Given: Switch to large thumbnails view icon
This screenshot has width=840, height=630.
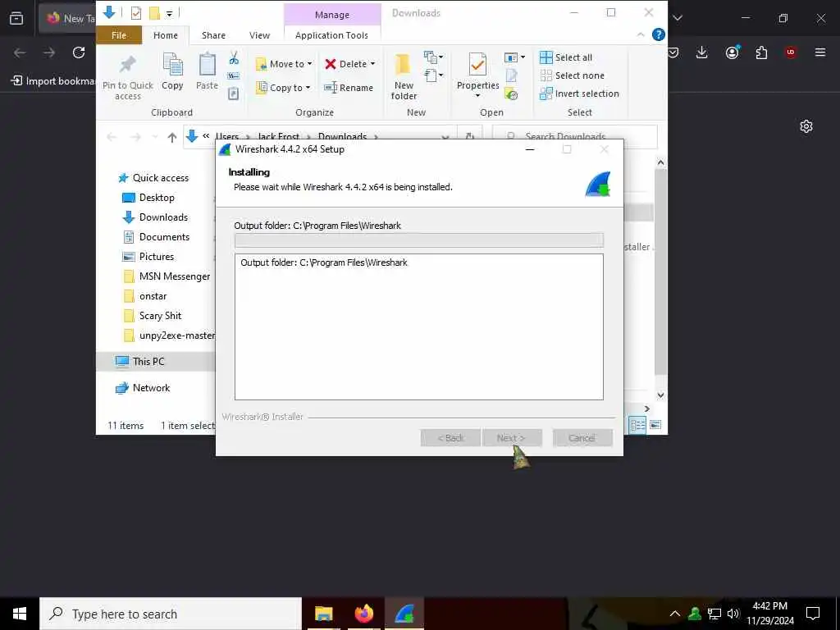Looking at the screenshot, I should click(x=655, y=425).
